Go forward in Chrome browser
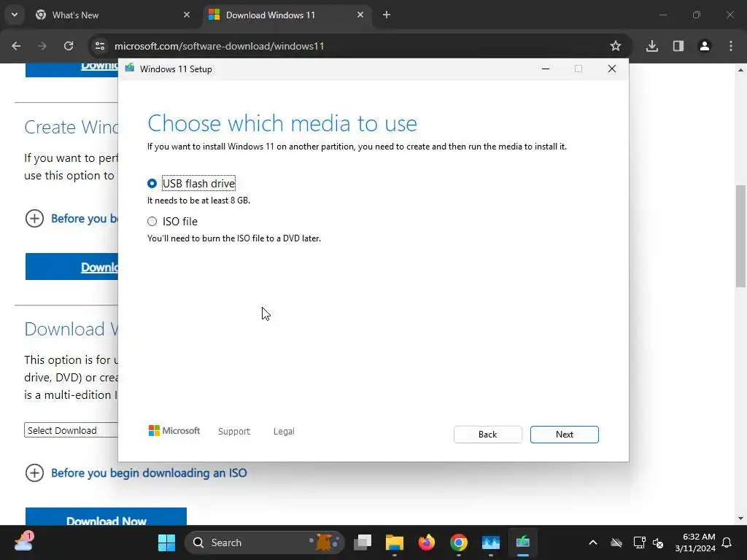The height and width of the screenshot is (560, 747). tap(42, 46)
